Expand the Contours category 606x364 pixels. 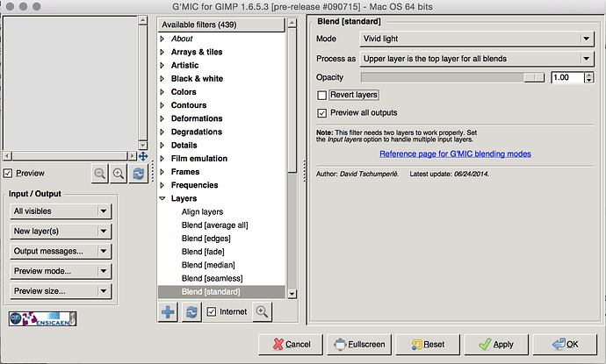click(x=162, y=105)
